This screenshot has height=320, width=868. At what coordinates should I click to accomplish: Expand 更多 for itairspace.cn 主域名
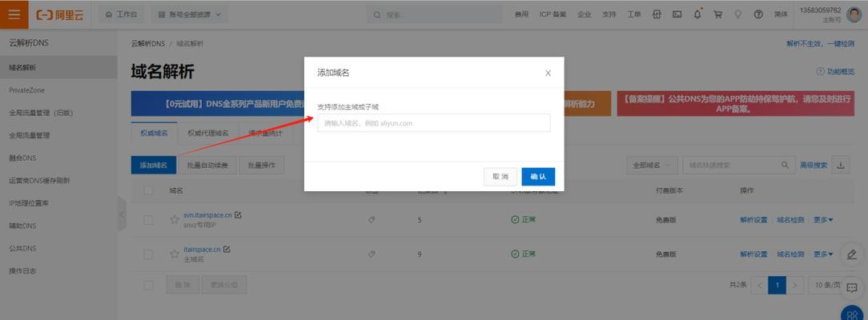pyautogui.click(x=823, y=254)
